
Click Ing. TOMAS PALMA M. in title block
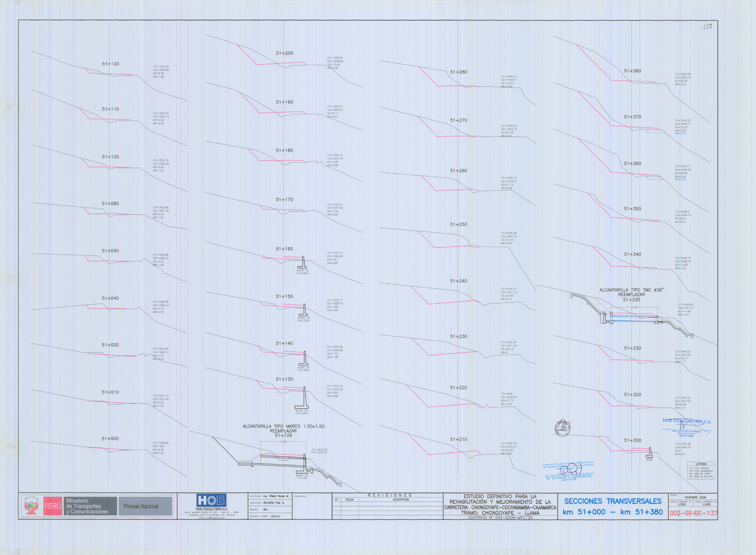click(x=276, y=496)
